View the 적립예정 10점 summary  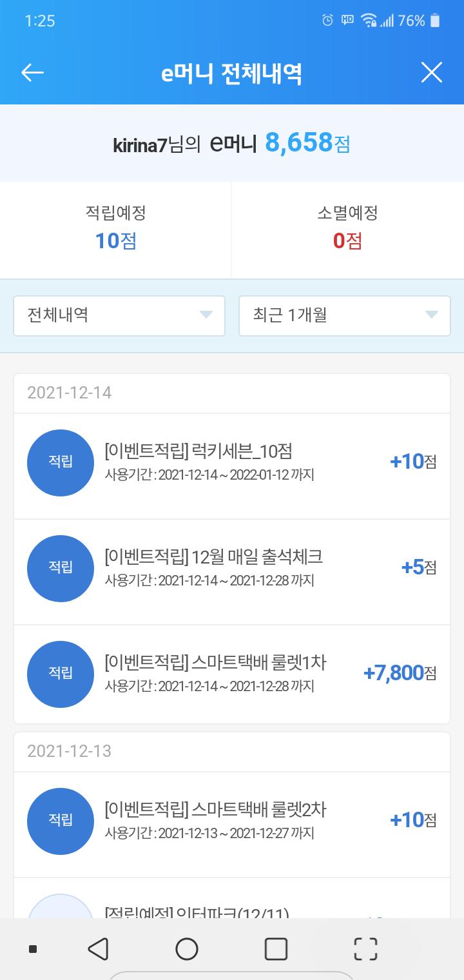tap(116, 228)
